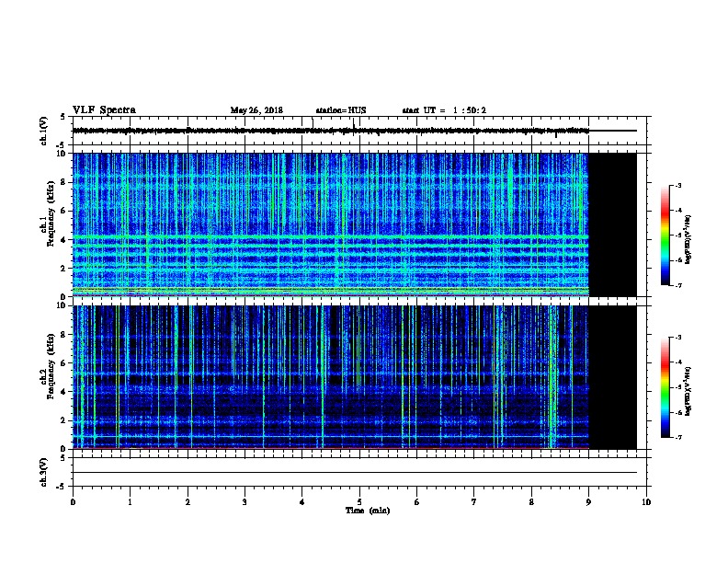This screenshot has width=728, height=563.
Task: Click time axis tick label "9"
Action: (588, 502)
